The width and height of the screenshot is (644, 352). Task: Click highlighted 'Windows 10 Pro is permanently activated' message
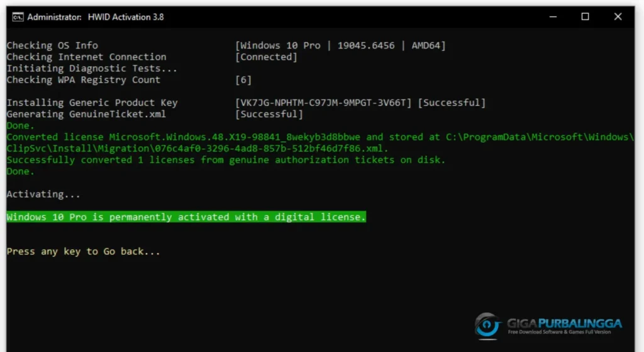[186, 217]
